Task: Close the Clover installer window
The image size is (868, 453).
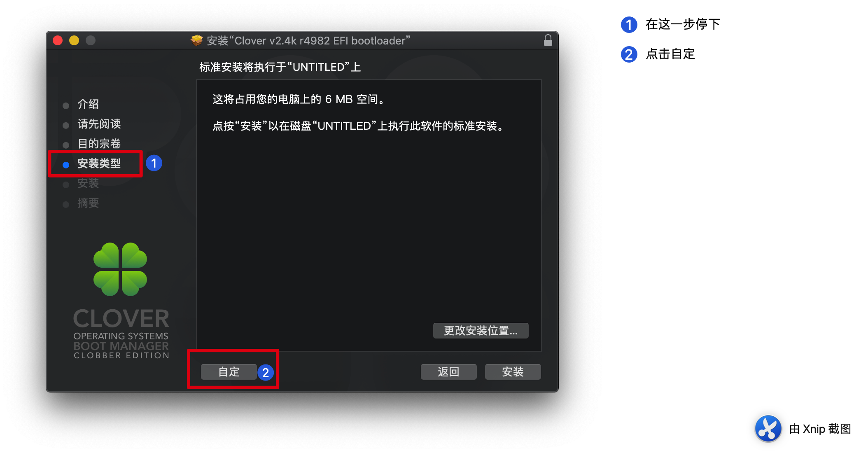Action: [58, 40]
